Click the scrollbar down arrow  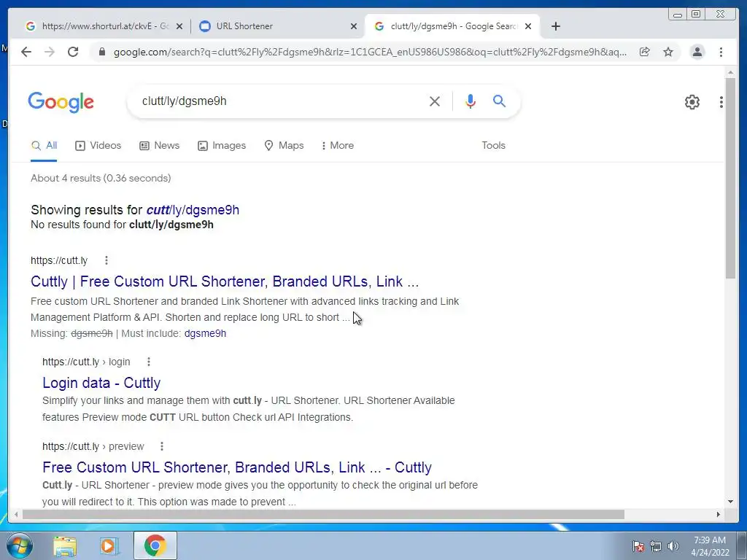(730, 502)
